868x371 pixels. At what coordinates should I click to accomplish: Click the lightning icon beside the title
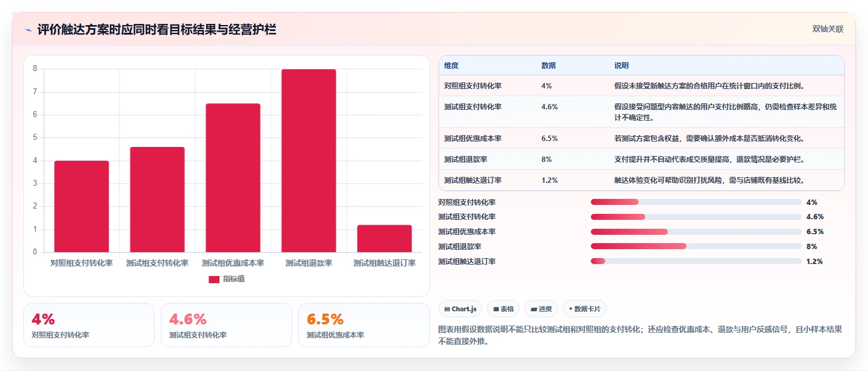[x=28, y=30]
